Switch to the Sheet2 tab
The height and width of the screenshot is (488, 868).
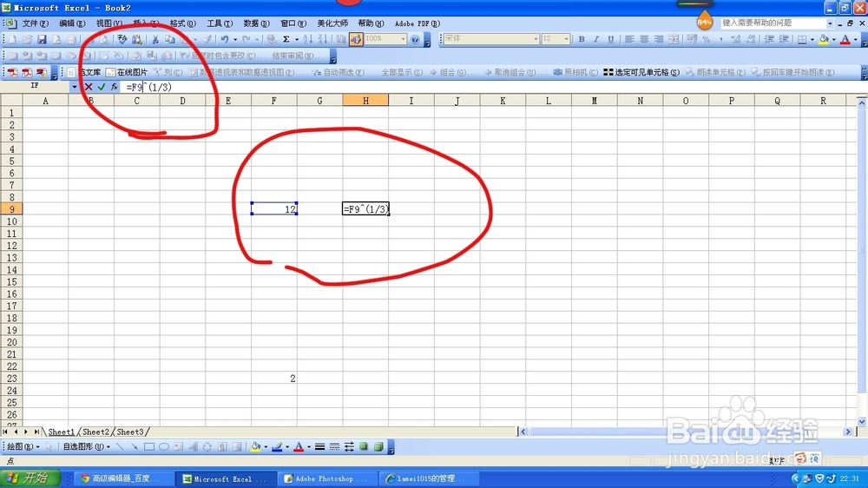click(95, 432)
